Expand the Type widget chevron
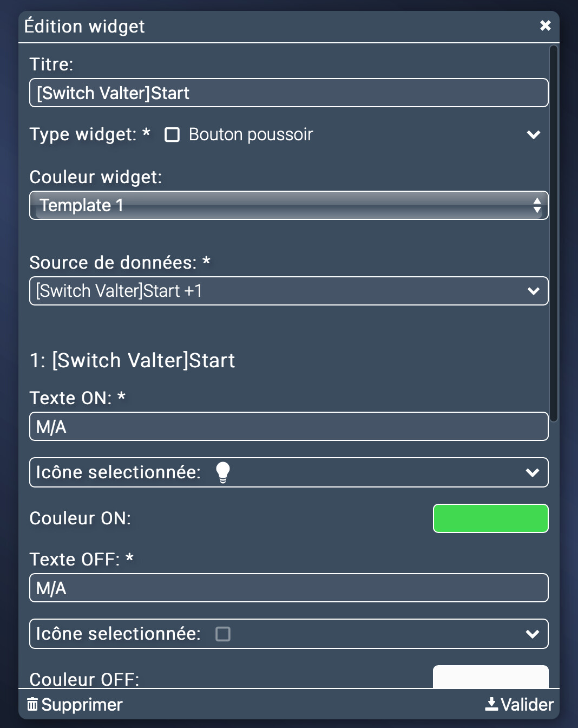This screenshot has width=578, height=728. coord(533,134)
